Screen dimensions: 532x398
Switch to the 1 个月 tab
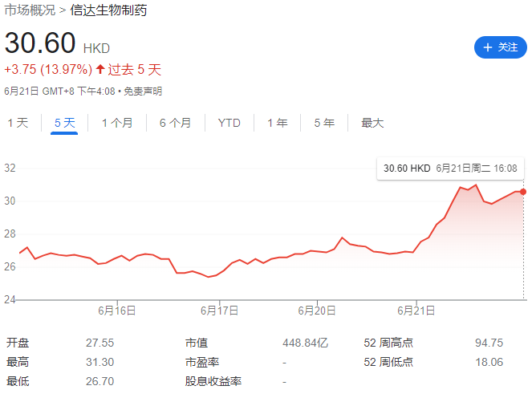117,123
